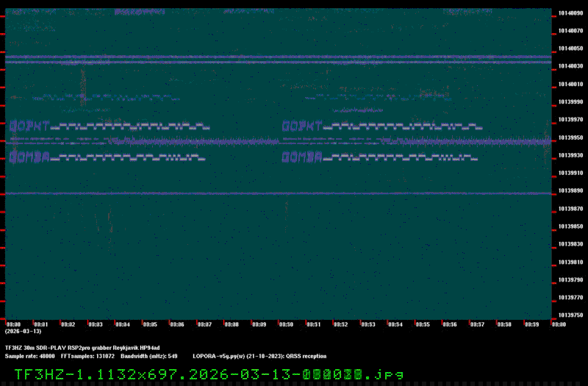Click the Bandwidth (mHz): 549 text
This screenshot has width=588, height=386.
(149, 357)
